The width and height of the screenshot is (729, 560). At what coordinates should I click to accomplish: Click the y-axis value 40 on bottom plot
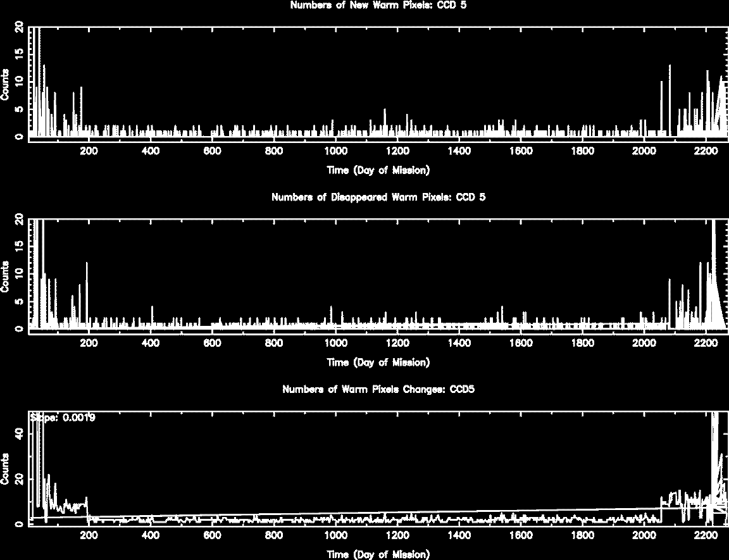tap(19, 434)
